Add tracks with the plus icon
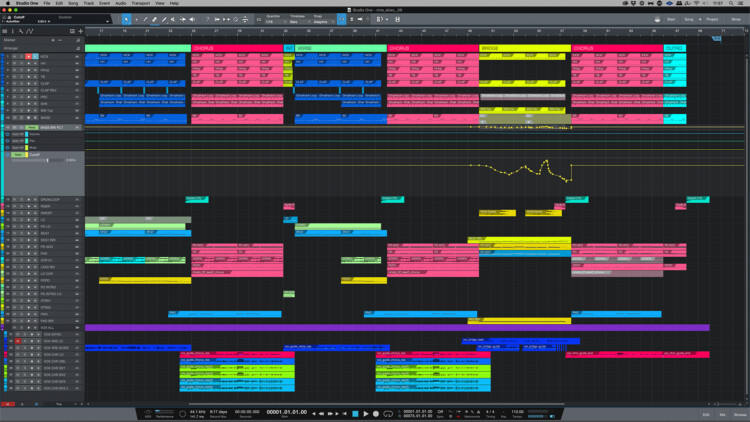The width and height of the screenshot is (750, 422). click(x=80, y=31)
